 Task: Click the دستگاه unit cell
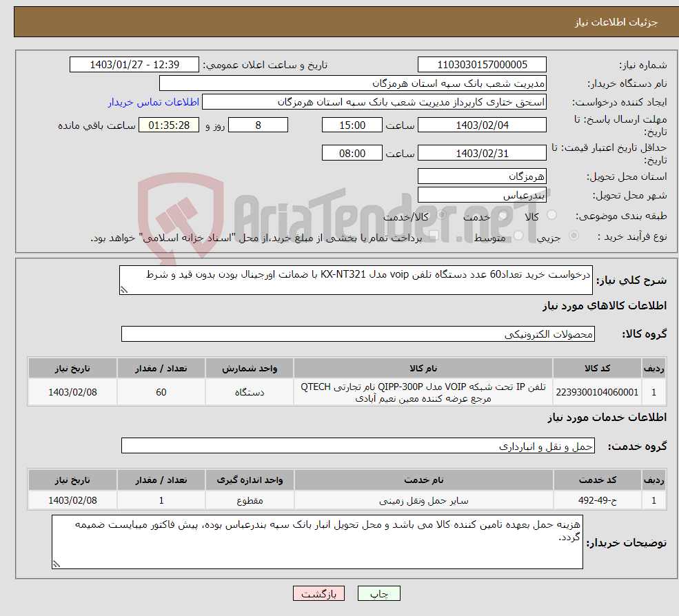250,392
